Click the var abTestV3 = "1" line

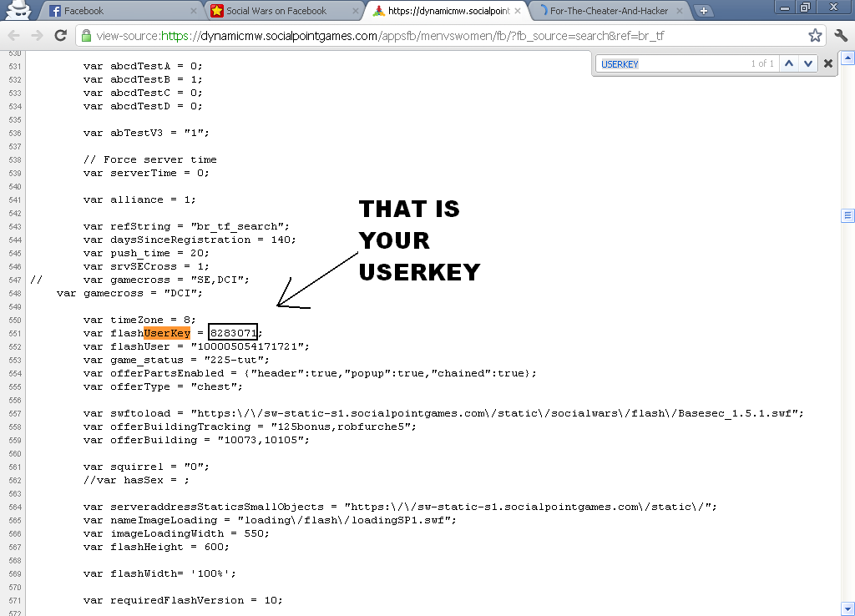click(146, 133)
